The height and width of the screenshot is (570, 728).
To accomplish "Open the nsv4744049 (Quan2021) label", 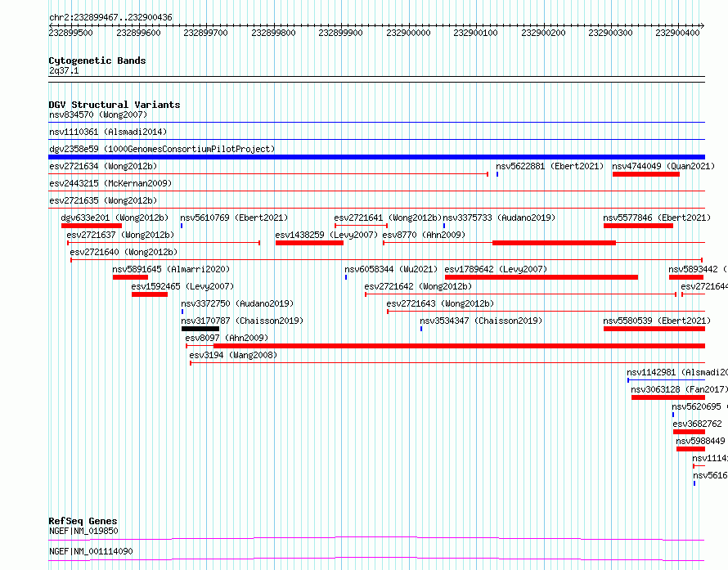I will click(x=663, y=166).
